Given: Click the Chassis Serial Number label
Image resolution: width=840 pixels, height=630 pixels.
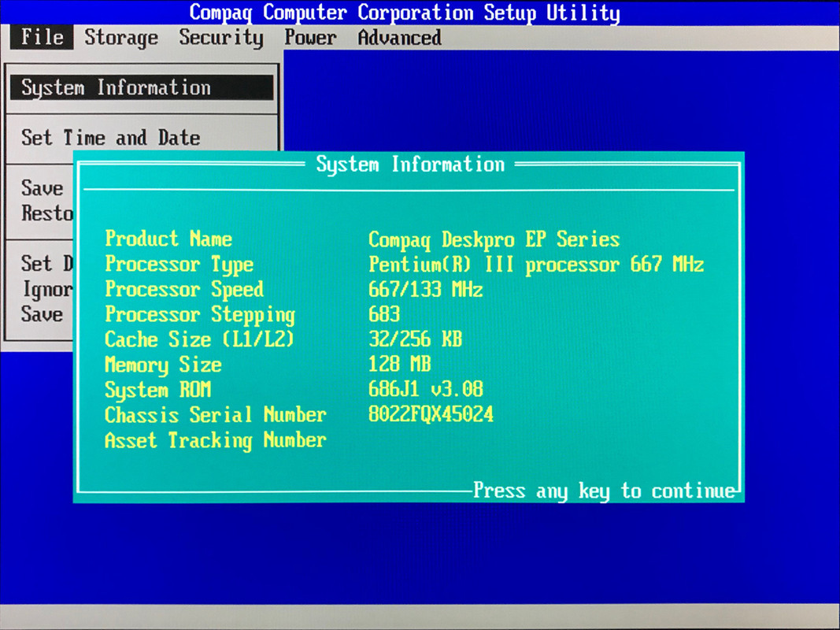Looking at the screenshot, I should click(x=216, y=415).
